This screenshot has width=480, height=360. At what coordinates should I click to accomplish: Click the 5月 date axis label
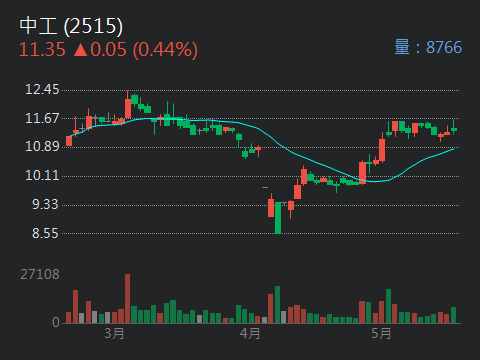[x=381, y=333]
